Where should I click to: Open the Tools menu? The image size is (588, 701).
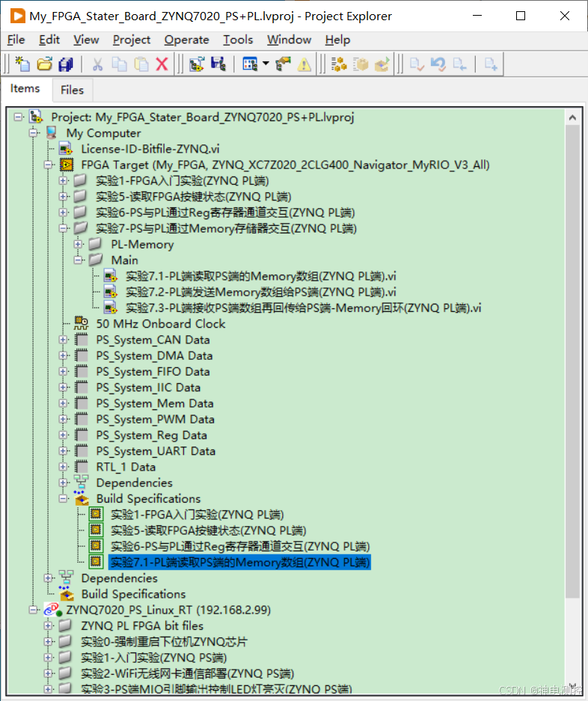238,40
